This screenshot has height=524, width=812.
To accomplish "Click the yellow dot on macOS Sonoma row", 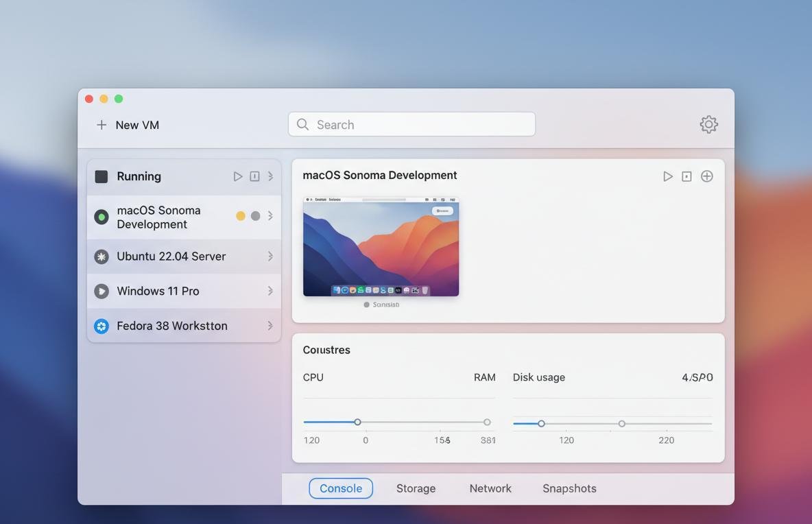I will point(240,216).
